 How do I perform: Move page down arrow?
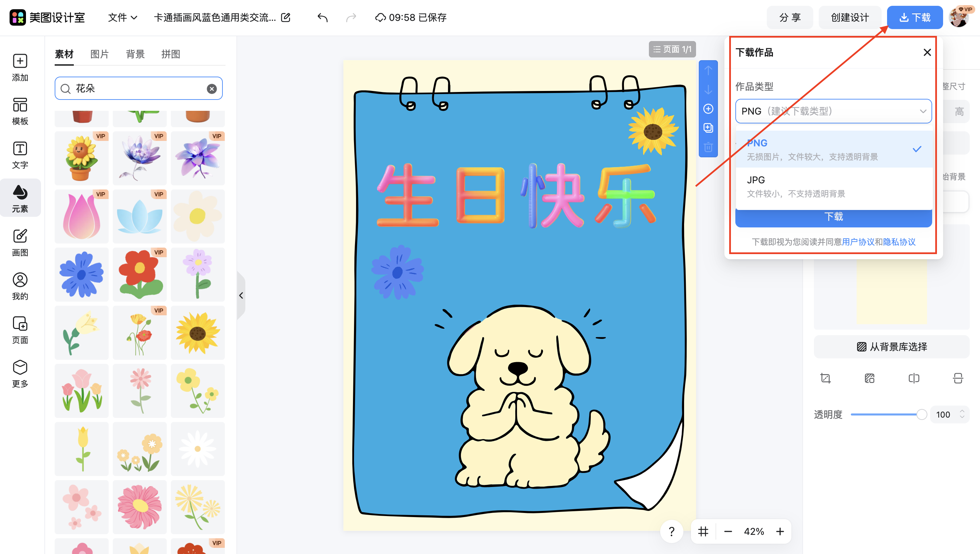click(x=708, y=90)
